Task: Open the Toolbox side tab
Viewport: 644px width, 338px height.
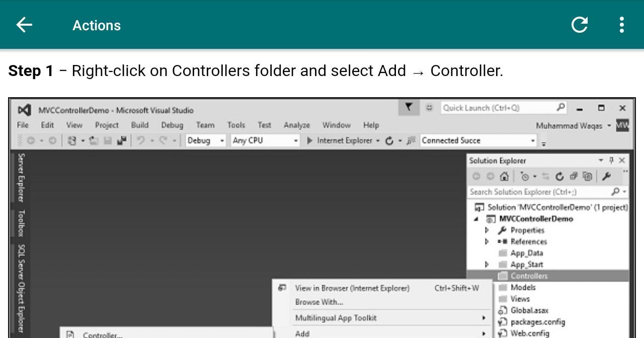Action: click(x=22, y=223)
